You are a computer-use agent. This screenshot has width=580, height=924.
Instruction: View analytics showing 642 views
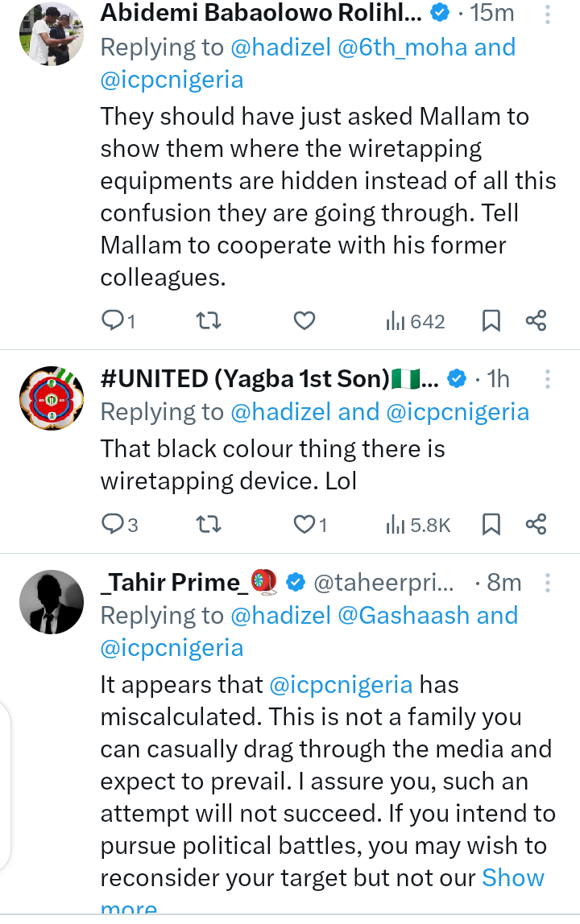pos(415,321)
